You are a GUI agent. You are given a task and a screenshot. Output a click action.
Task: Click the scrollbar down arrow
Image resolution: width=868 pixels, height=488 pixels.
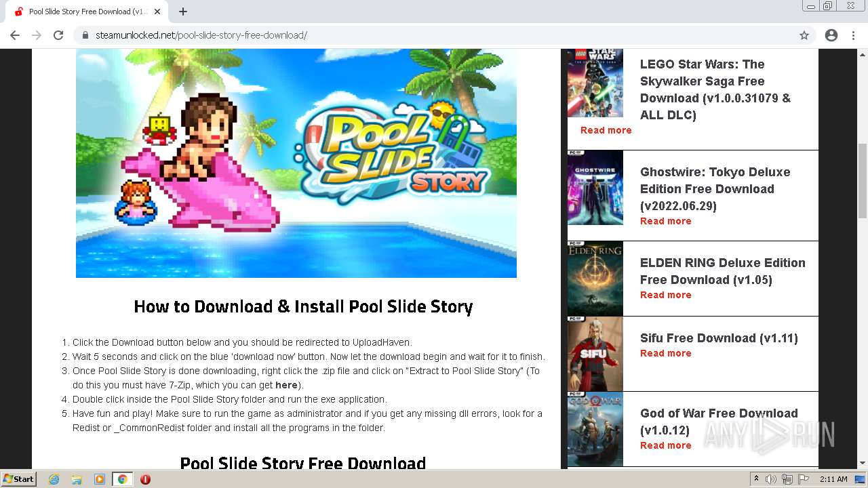coord(863,463)
